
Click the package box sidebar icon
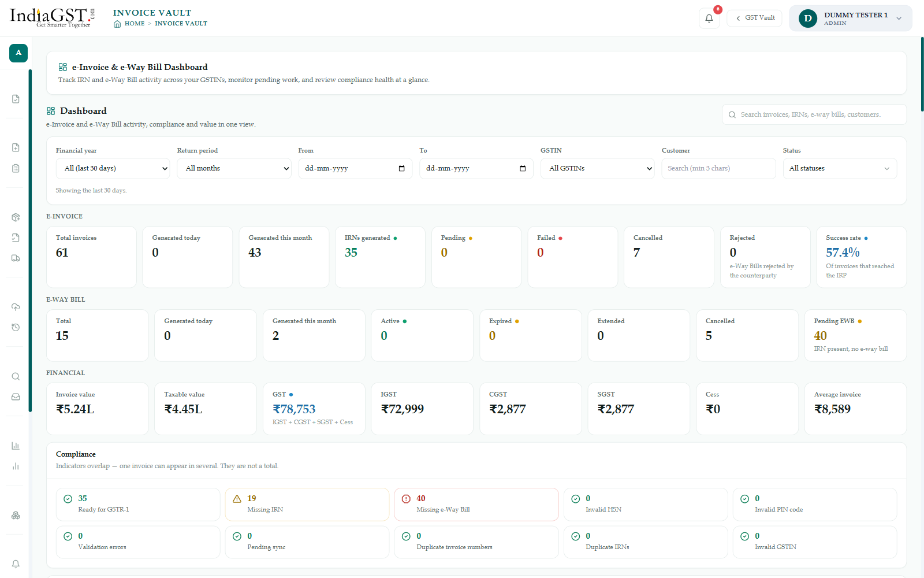coord(16,217)
